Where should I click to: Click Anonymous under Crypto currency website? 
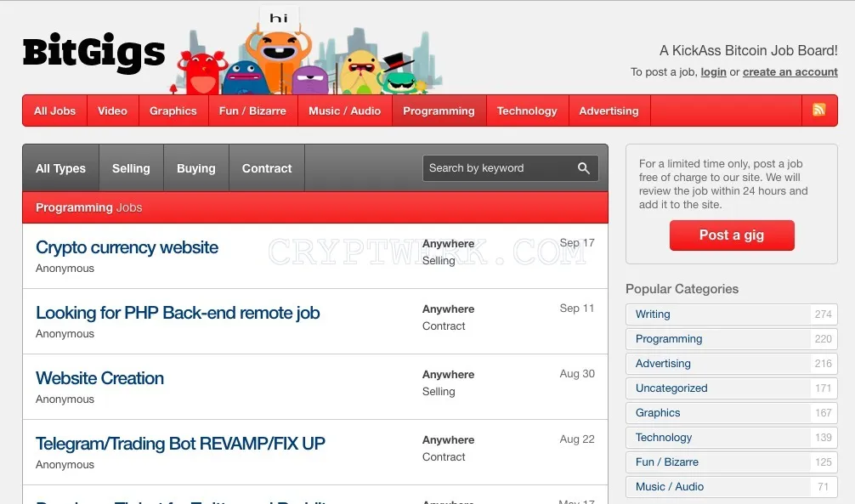pos(65,269)
